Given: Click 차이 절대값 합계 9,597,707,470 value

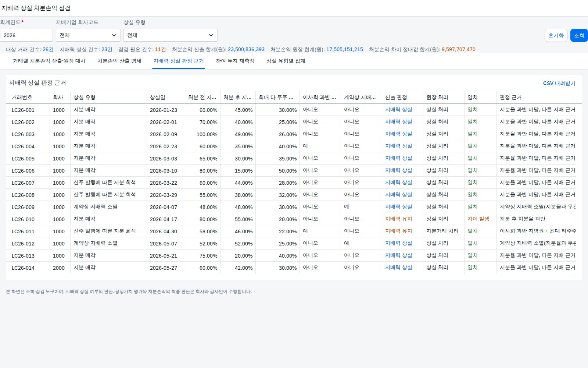Looking at the screenshot, I should pyautogui.click(x=459, y=49).
